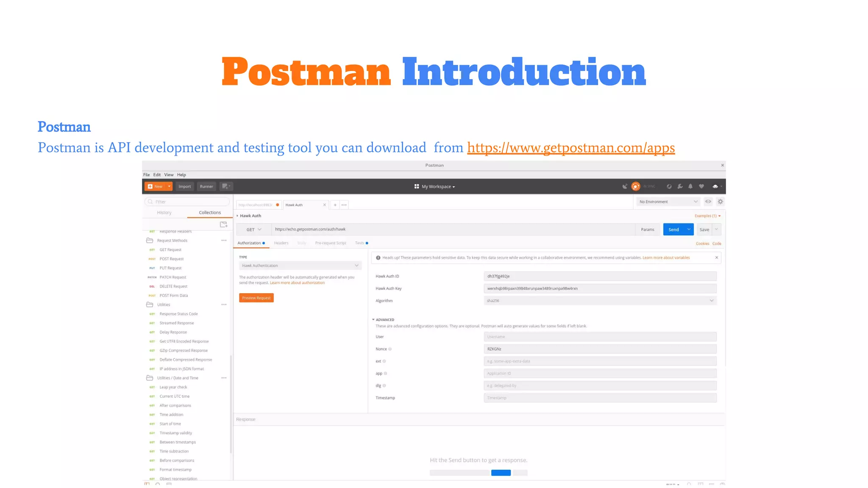Click the Nonce input field
868x488 pixels.
coord(600,349)
